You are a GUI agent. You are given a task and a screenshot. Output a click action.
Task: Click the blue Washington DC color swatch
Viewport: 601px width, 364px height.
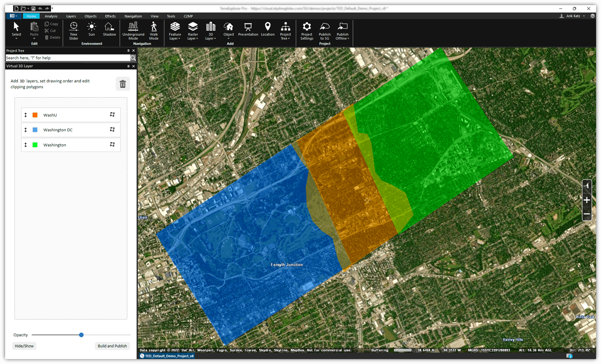(35, 130)
